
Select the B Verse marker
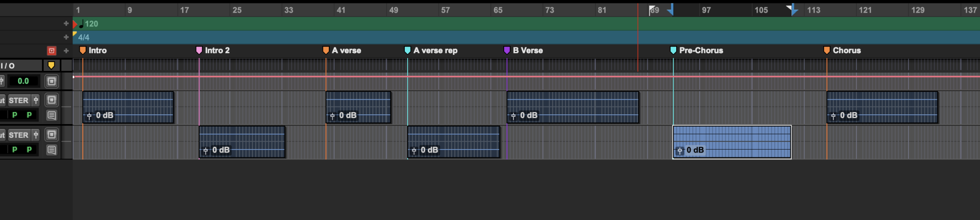coord(507,50)
